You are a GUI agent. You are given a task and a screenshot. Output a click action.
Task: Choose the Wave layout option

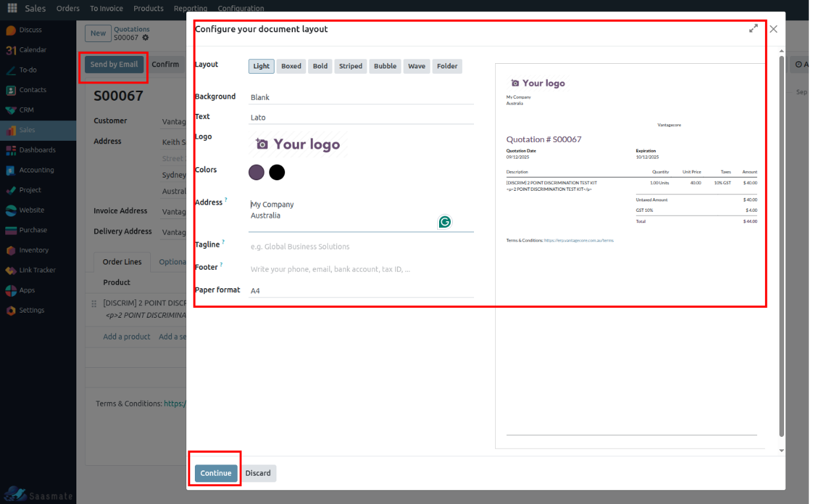(x=416, y=66)
